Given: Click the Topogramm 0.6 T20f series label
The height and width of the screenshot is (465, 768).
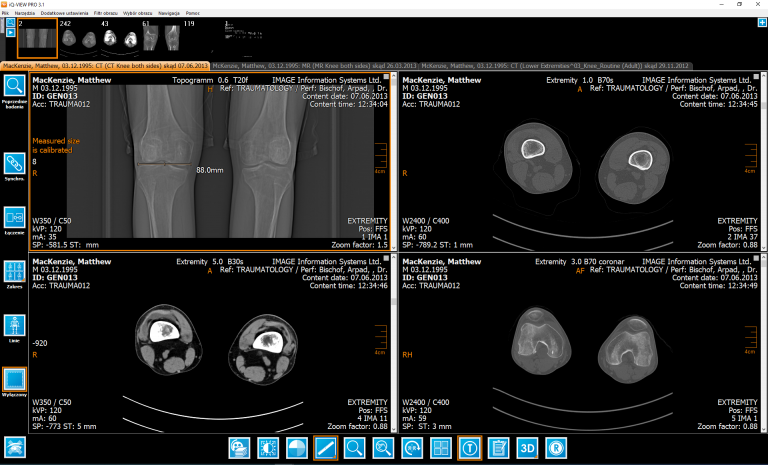Looking at the screenshot, I should pos(210,80).
